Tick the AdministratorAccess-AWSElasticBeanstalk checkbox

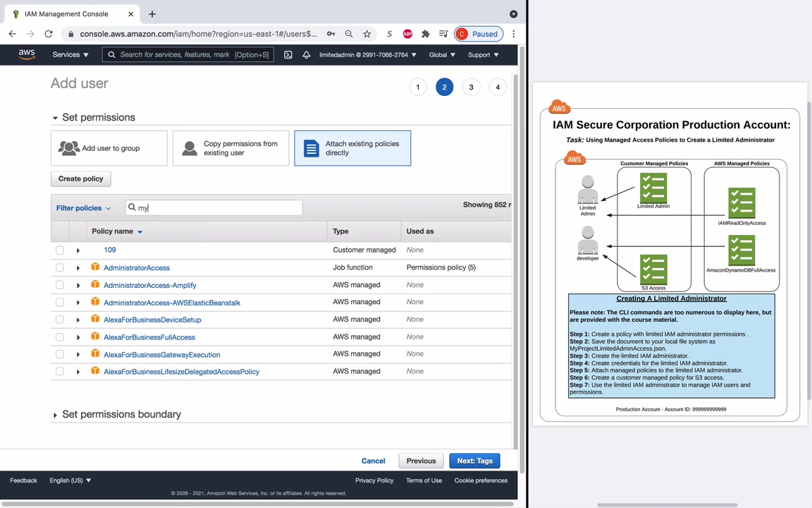click(60, 302)
